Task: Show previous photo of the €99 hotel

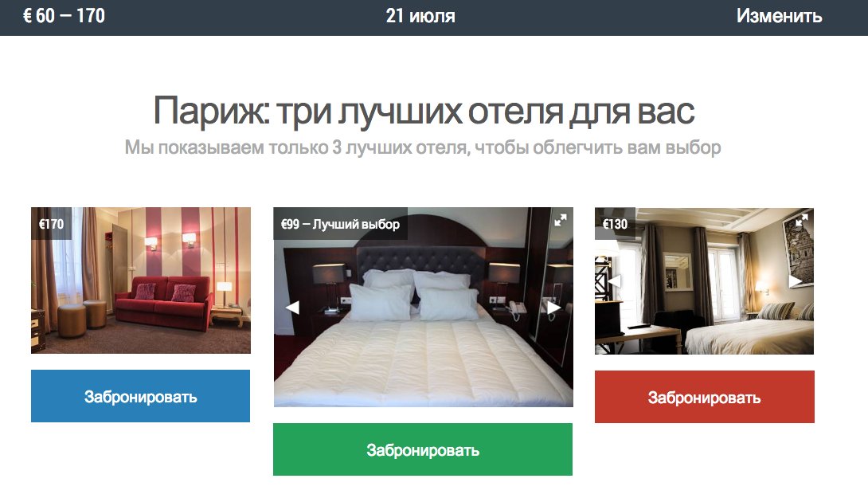Action: 292,307
